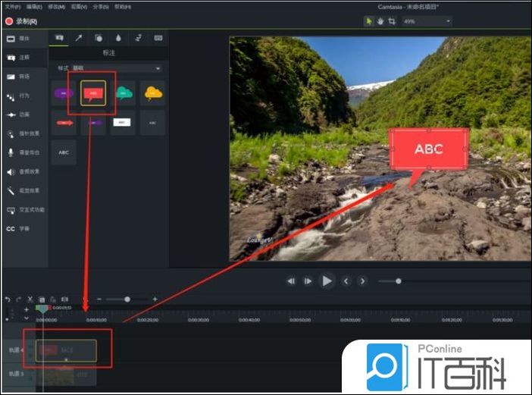Viewport: 532px width, 395px height.
Task: Open the Interactivity panel
Action: pos(24,210)
